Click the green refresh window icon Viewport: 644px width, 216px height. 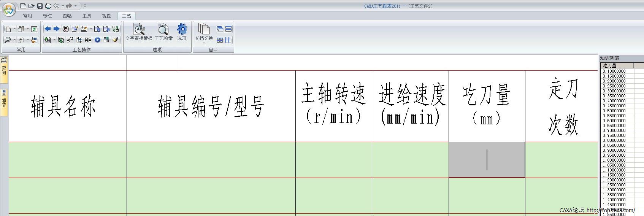pos(34,29)
